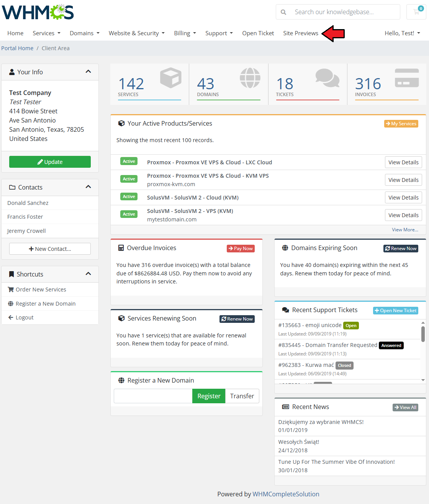429x504 pixels.
Task: Click the View All news button
Action: click(406, 407)
